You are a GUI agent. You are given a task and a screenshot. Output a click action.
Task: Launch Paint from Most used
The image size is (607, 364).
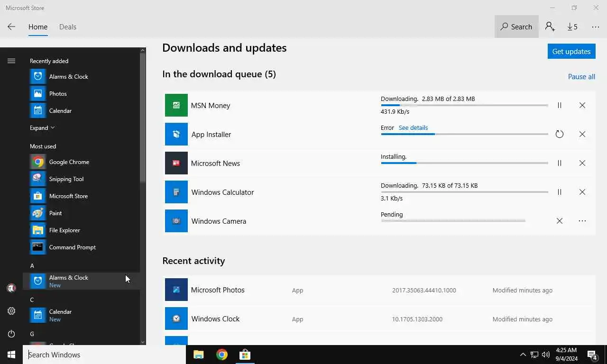click(x=81, y=213)
